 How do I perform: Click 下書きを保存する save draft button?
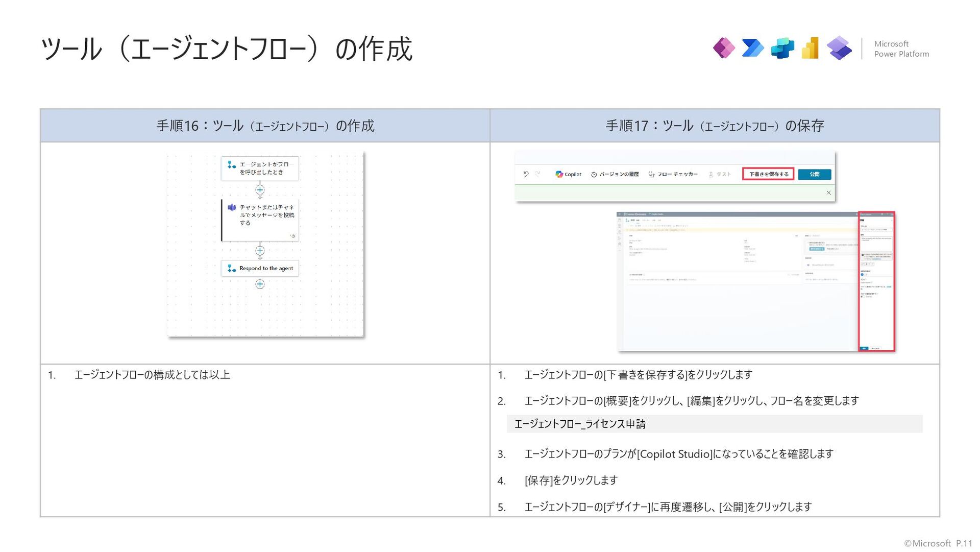(x=768, y=174)
